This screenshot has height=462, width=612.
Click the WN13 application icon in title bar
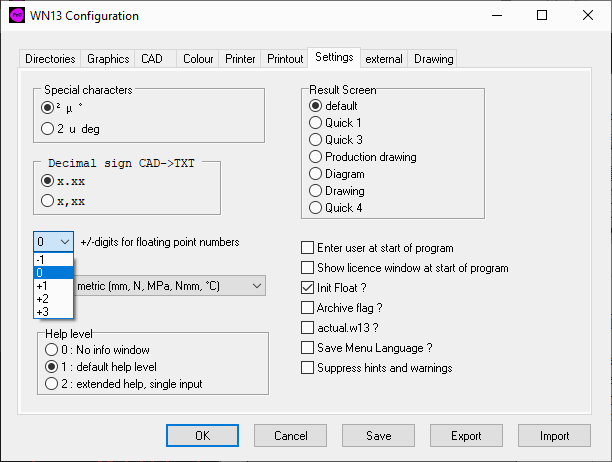point(16,16)
